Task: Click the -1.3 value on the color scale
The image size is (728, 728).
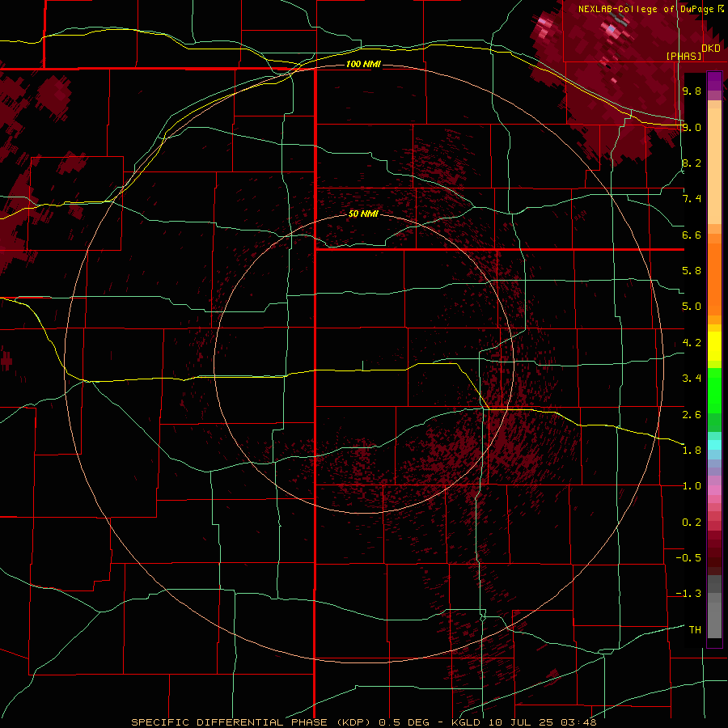Action: tap(688, 594)
